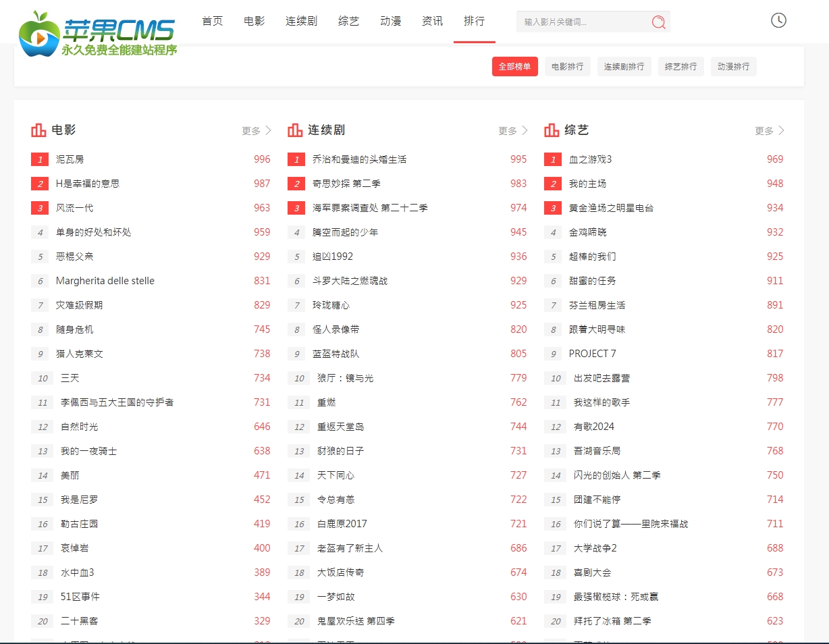
Task: Open series 奇思妙探 第二季
Action: tap(346, 184)
